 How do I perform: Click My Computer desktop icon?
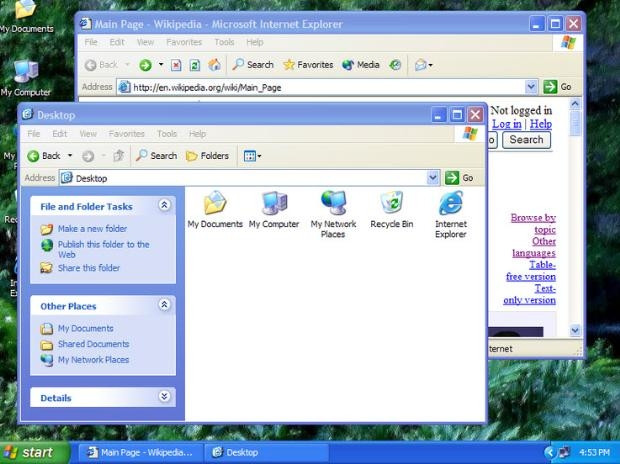click(x=26, y=78)
